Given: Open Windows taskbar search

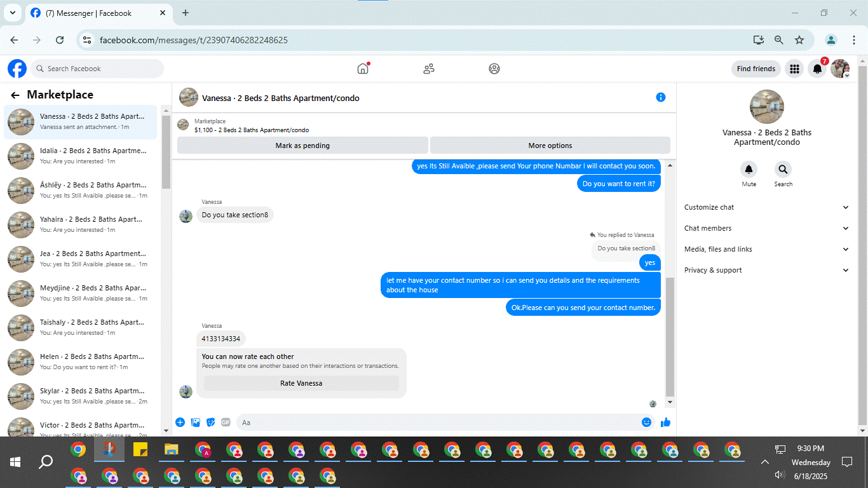Looking at the screenshot, I should pos(46,462).
